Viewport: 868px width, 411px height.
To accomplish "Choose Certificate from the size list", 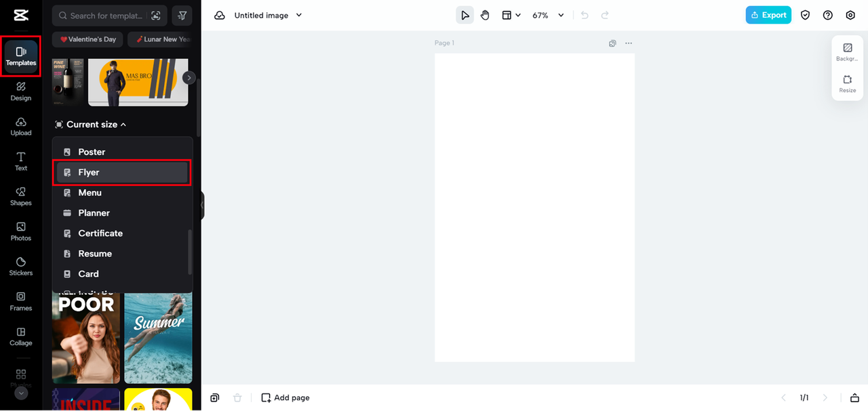I will click(x=123, y=233).
